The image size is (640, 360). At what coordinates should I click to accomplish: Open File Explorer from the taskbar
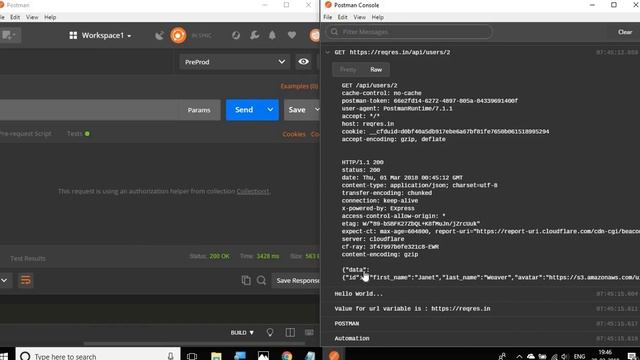(216, 356)
